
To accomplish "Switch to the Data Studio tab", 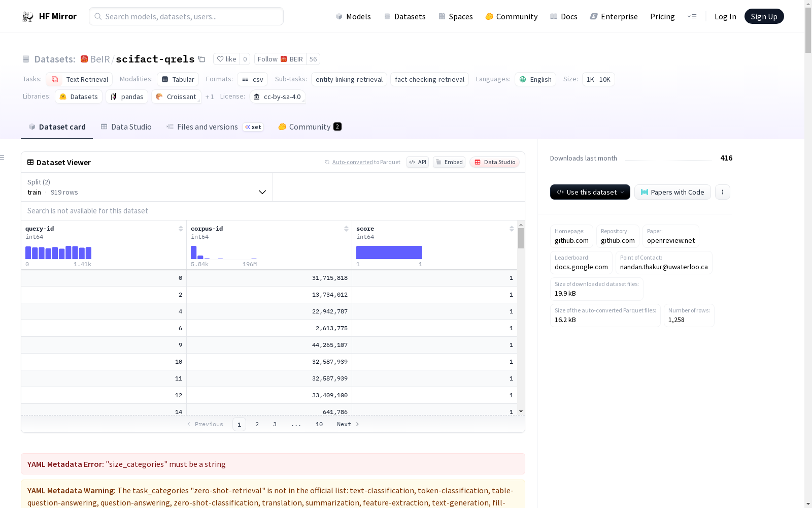I will [126, 127].
